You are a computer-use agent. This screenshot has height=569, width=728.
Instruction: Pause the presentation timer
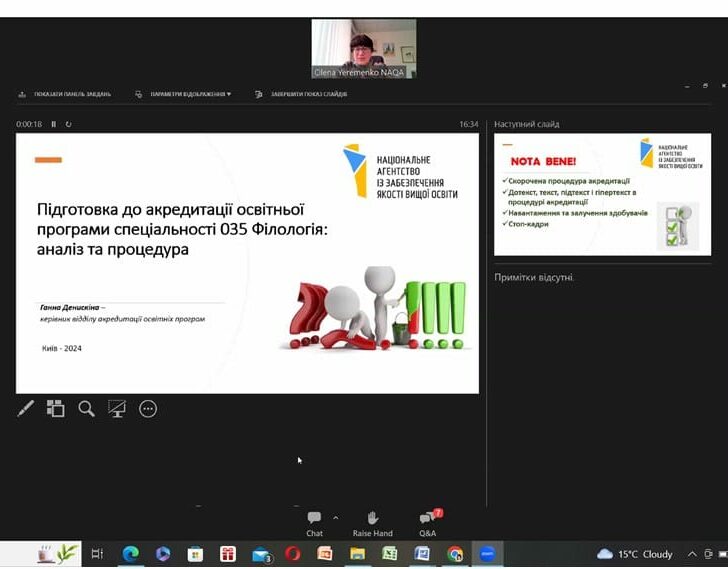[x=54, y=124]
